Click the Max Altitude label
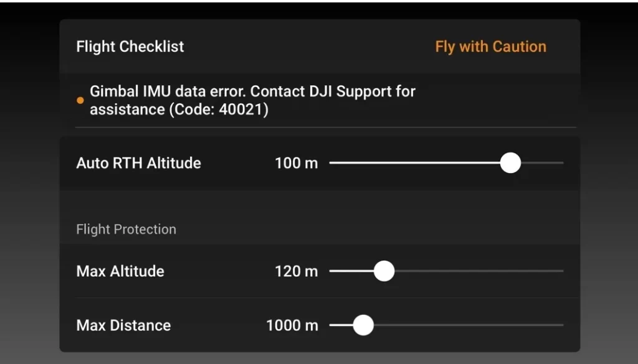The height and width of the screenshot is (364, 638). pyautogui.click(x=120, y=271)
